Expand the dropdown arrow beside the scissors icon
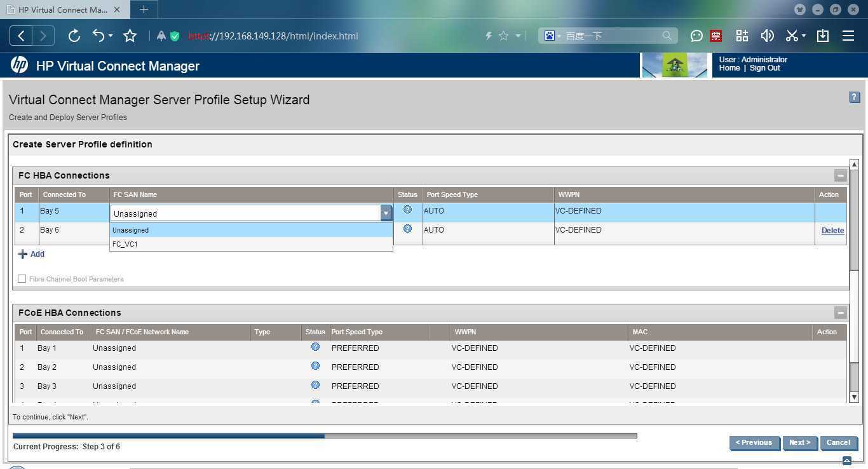This screenshot has width=868, height=469. tap(804, 36)
